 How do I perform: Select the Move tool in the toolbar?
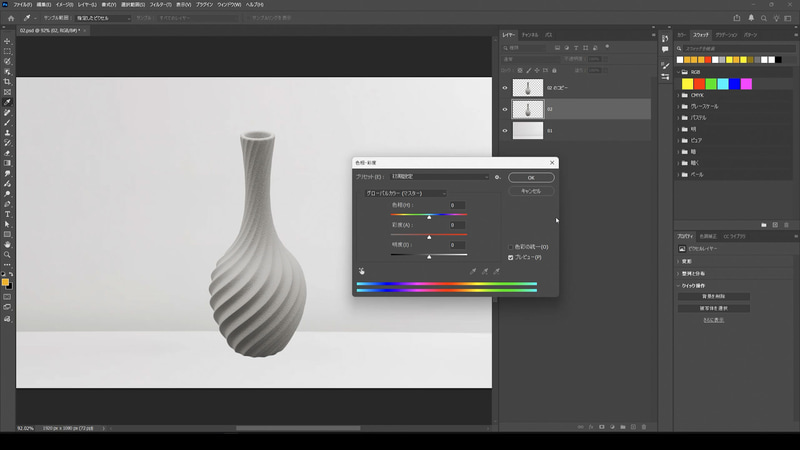7,41
